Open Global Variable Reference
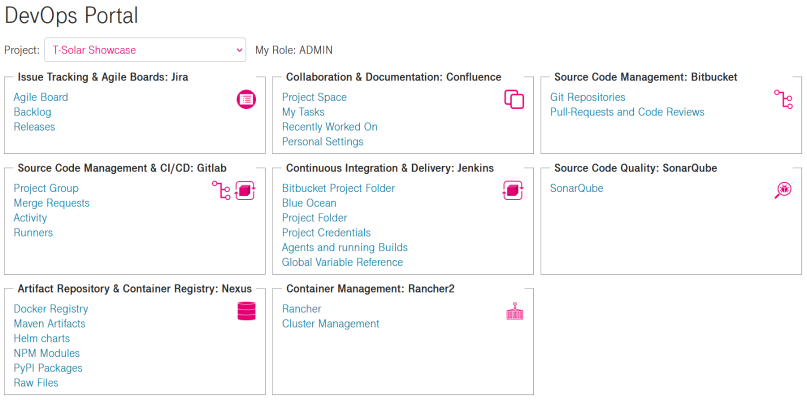 tap(343, 263)
